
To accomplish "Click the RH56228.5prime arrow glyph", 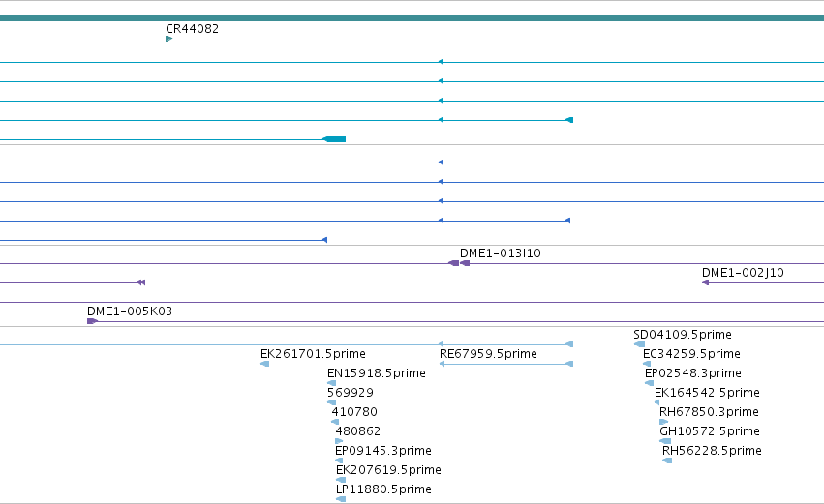I will (667, 460).
